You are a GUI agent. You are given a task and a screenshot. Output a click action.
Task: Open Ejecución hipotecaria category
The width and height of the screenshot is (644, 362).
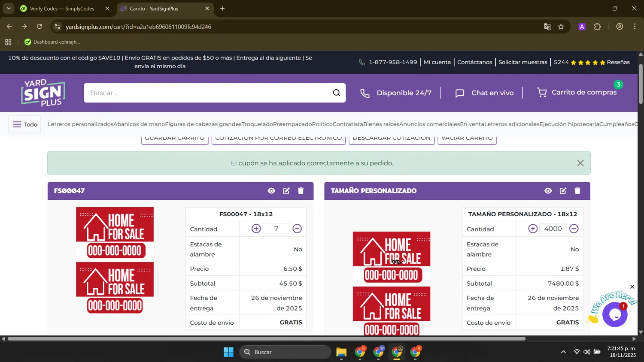[569, 124]
